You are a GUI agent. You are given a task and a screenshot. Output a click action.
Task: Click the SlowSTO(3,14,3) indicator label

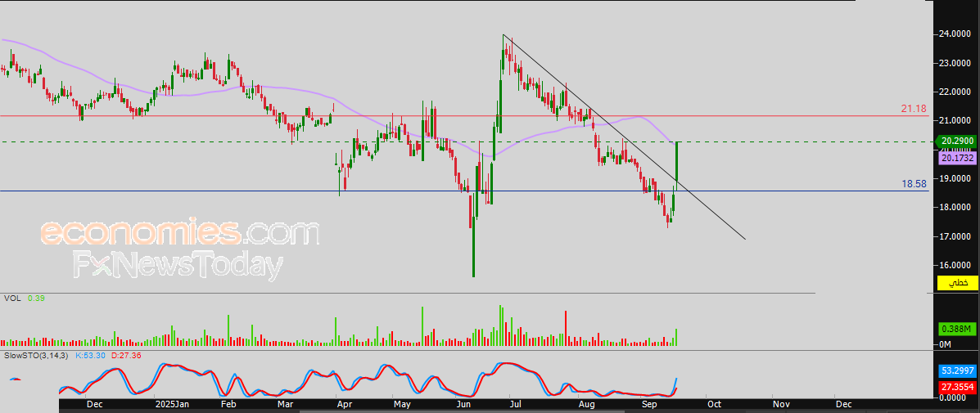coord(36,355)
